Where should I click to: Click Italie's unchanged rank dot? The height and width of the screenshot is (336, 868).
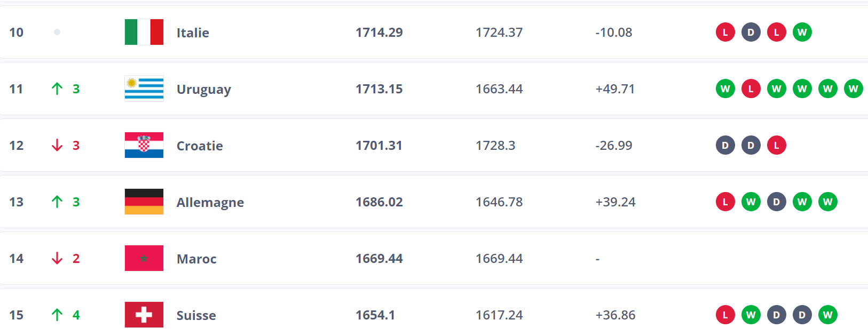point(57,32)
